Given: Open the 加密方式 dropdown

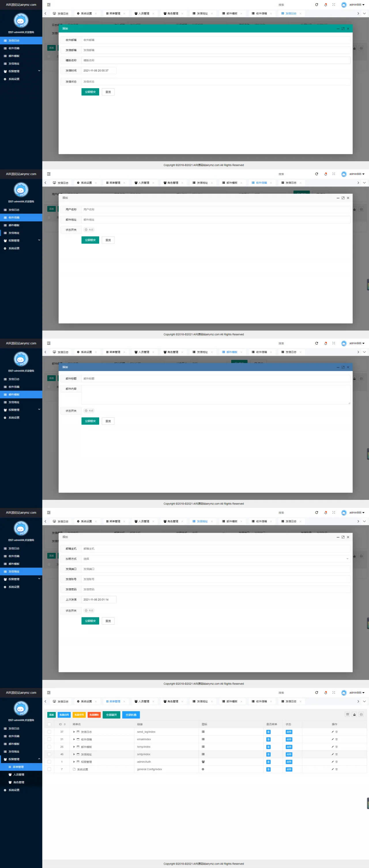Looking at the screenshot, I should (216, 559).
